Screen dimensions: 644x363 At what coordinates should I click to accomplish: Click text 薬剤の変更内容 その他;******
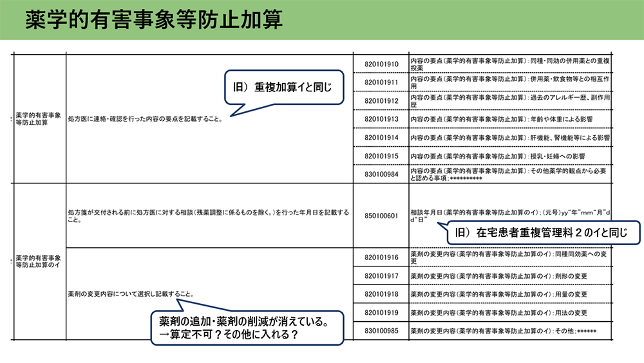point(503,331)
